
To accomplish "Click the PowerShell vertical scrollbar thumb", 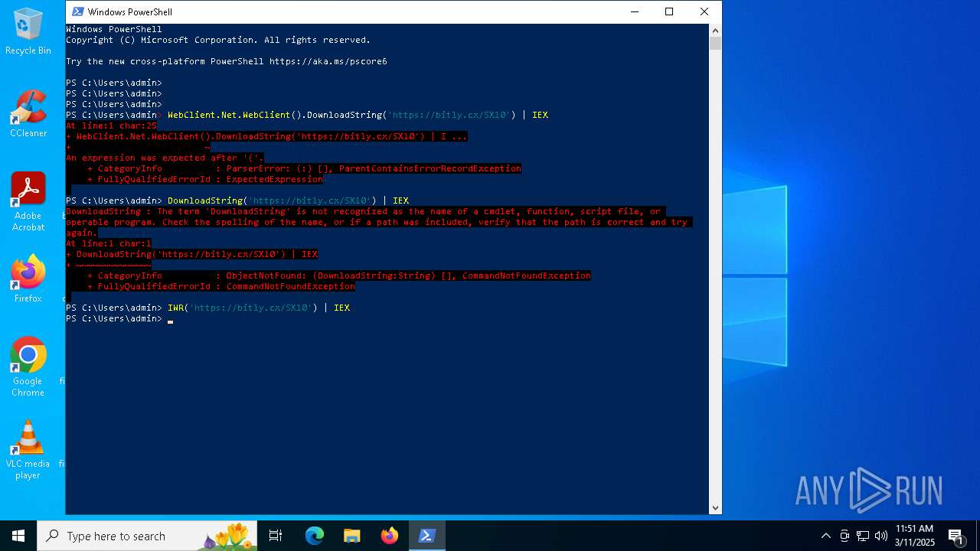I will [715, 44].
